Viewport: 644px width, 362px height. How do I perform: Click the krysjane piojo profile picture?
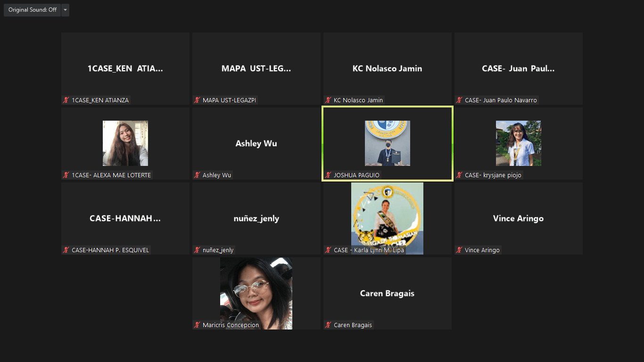coord(518,143)
